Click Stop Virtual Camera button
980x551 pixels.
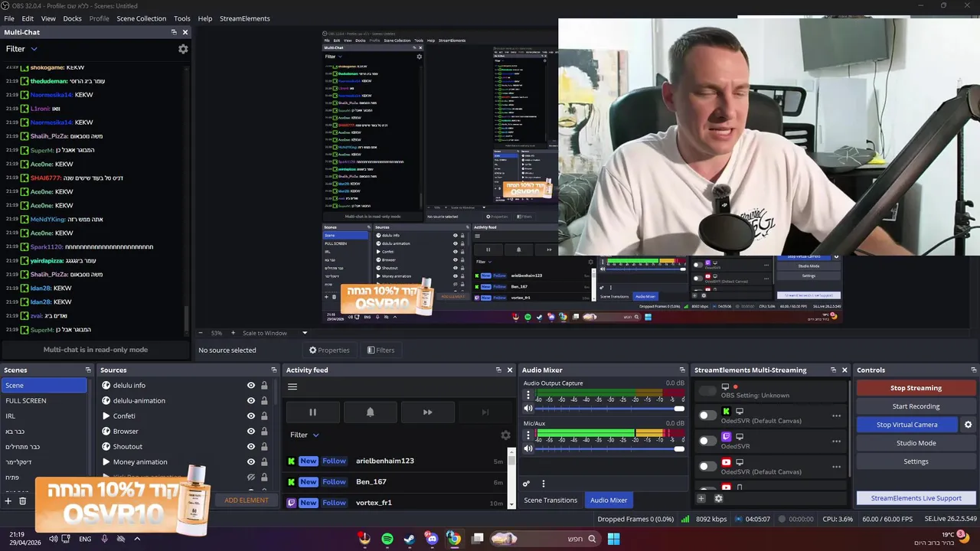point(906,425)
